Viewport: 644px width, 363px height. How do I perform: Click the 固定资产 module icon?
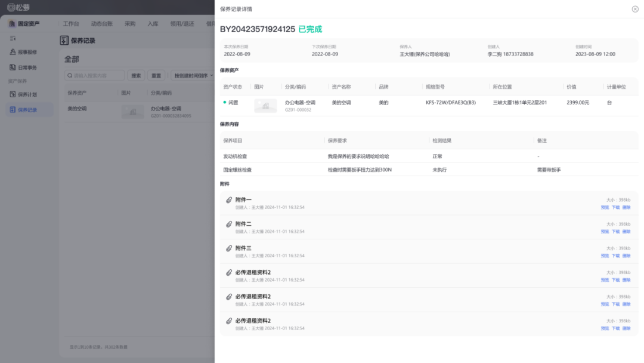12,24
